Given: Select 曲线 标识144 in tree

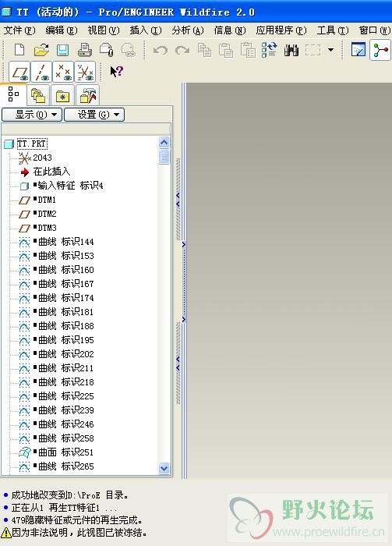Looking at the screenshot, I should 65,241.
